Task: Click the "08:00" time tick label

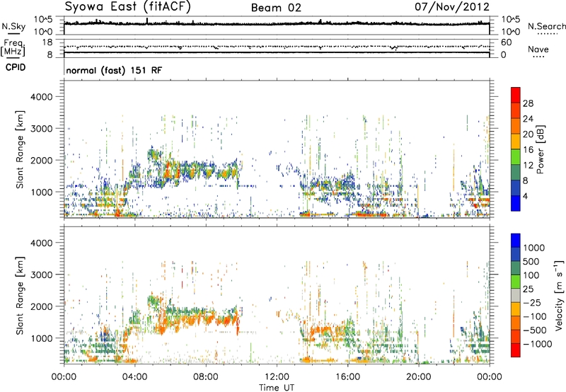Action: (206, 377)
